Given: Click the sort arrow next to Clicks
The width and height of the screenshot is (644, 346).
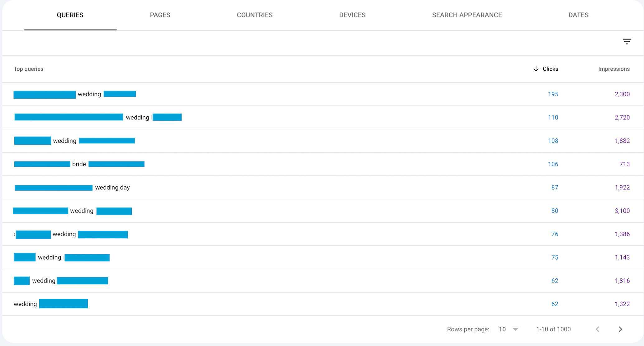Looking at the screenshot, I should pos(535,69).
